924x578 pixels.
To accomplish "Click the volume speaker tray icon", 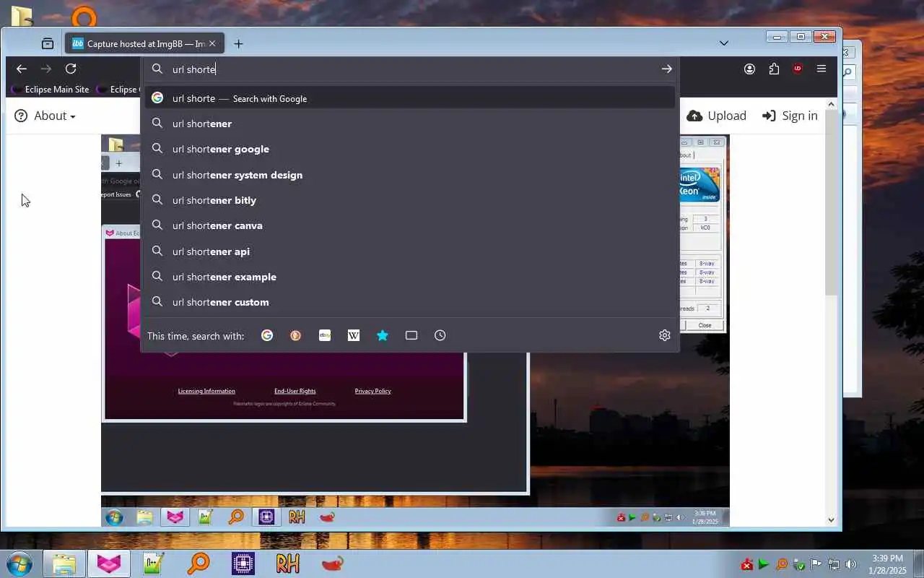I will (x=851, y=564).
